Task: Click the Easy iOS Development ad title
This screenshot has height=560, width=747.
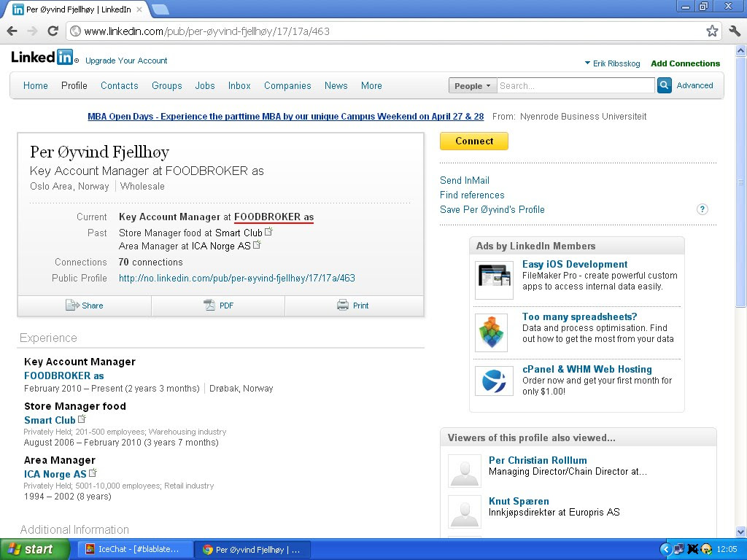Action: tap(575, 264)
